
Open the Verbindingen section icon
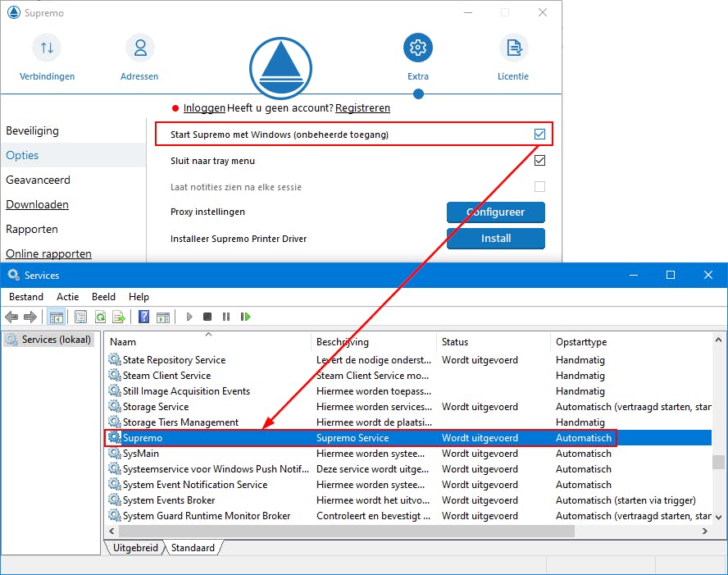pyautogui.click(x=47, y=48)
